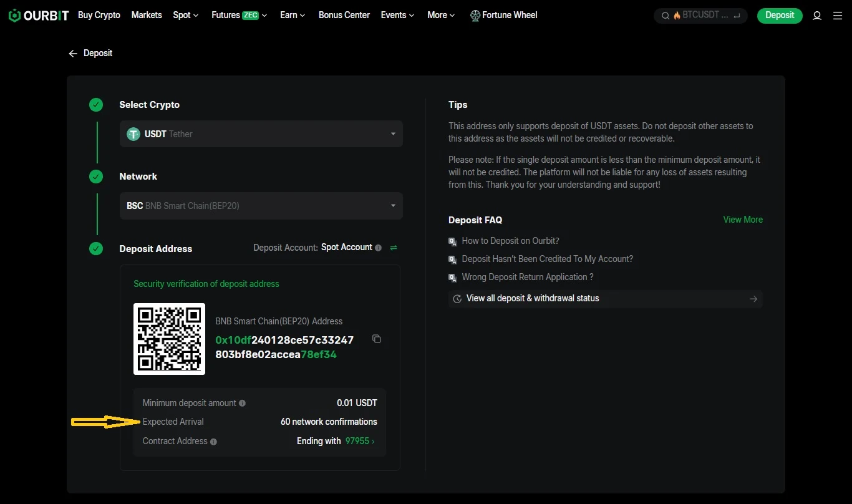Copy the BEP20 deposit address
Image resolution: width=852 pixels, height=504 pixels.
[x=376, y=339]
